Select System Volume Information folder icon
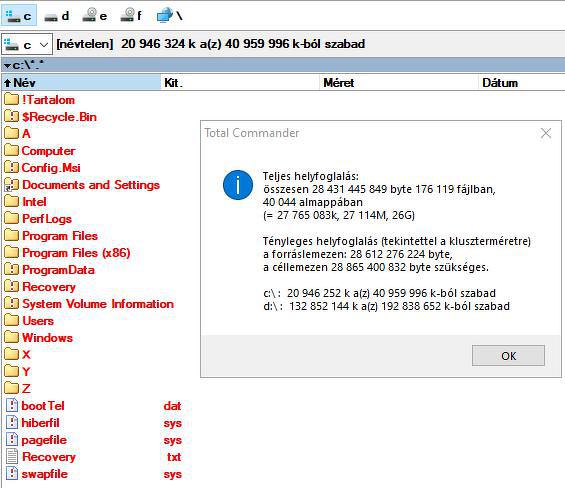Screen dimensions: 565x488 (12, 303)
